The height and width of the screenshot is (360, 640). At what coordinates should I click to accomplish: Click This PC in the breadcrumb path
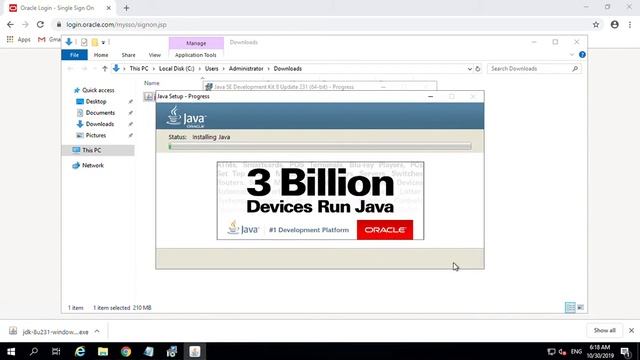coord(139,69)
